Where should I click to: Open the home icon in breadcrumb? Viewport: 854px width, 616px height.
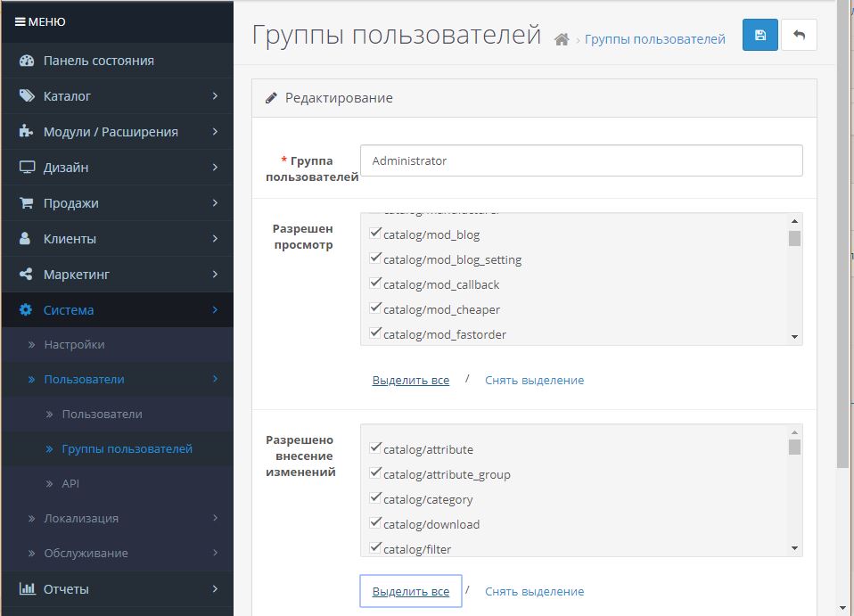click(x=562, y=39)
